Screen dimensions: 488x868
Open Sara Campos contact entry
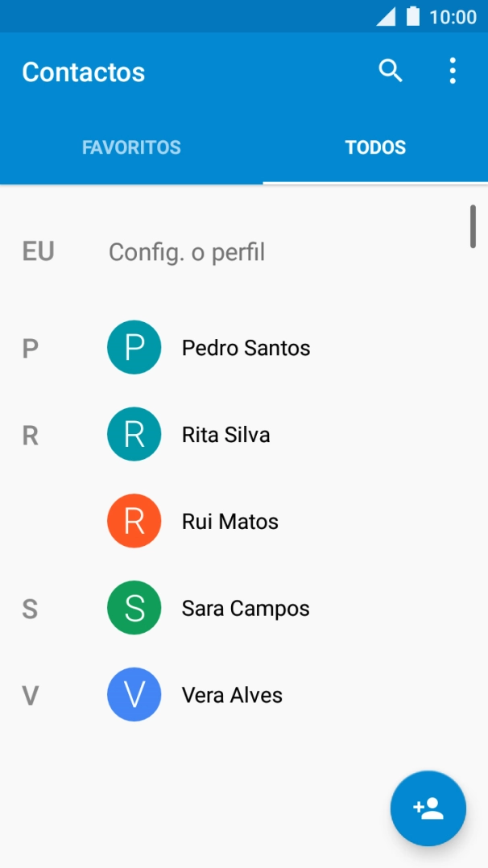(245, 607)
